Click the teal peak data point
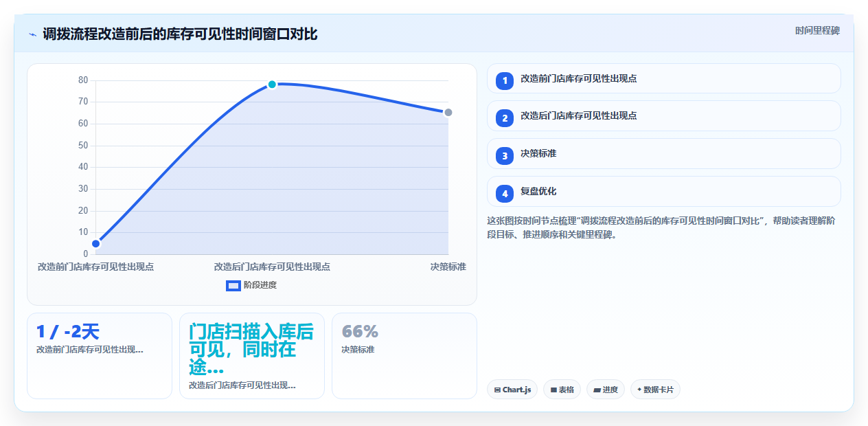This screenshot has height=426, width=868. [272, 85]
